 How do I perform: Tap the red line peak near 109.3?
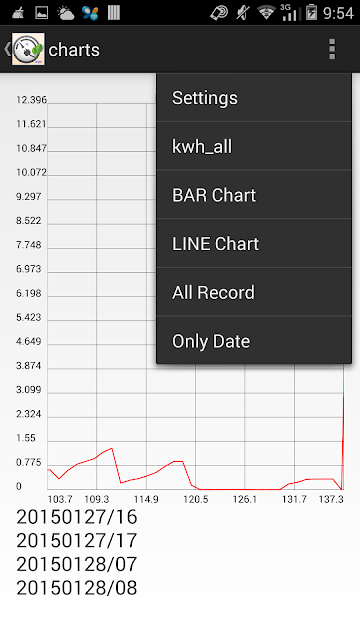click(111, 449)
